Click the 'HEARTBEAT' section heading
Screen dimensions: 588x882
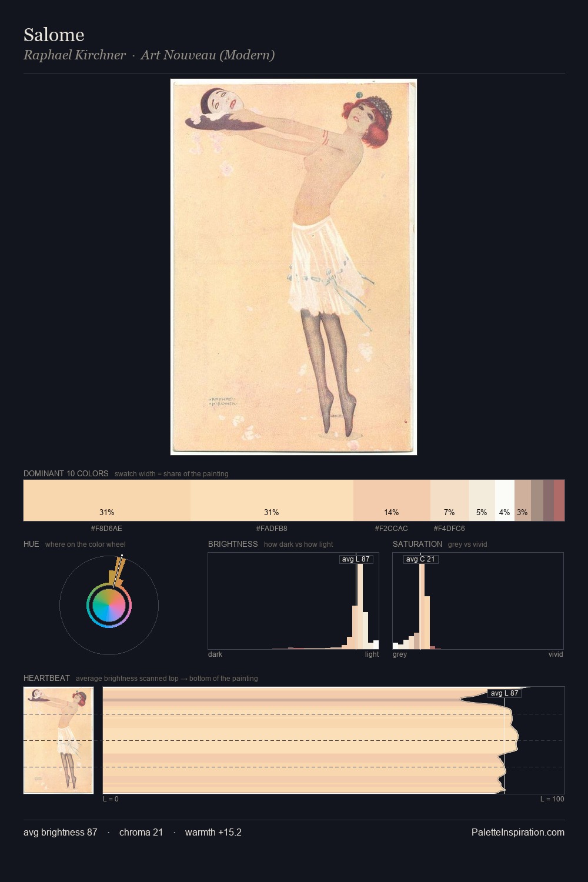click(x=46, y=678)
